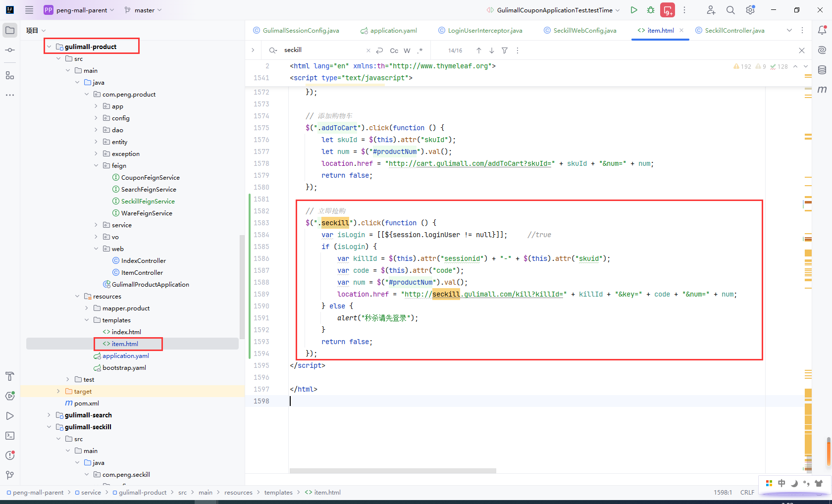Open the more actions menu in the title bar
The height and width of the screenshot is (504, 832).
[684, 10]
